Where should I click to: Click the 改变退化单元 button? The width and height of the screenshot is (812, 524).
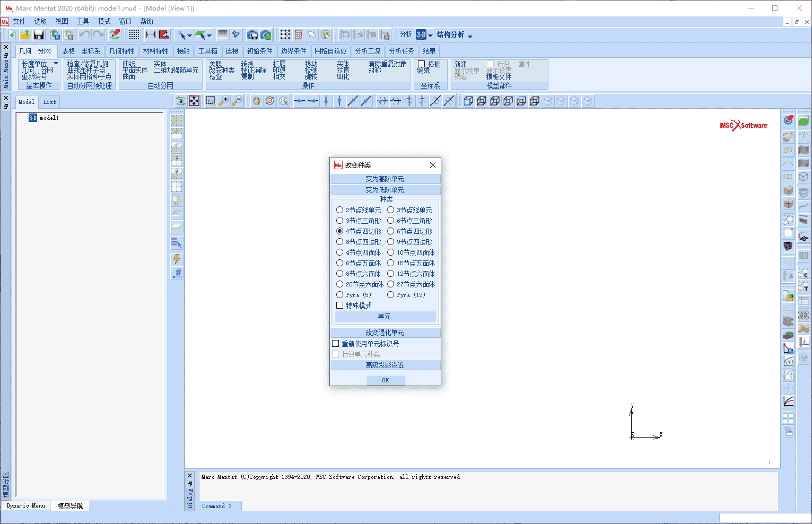tap(385, 333)
